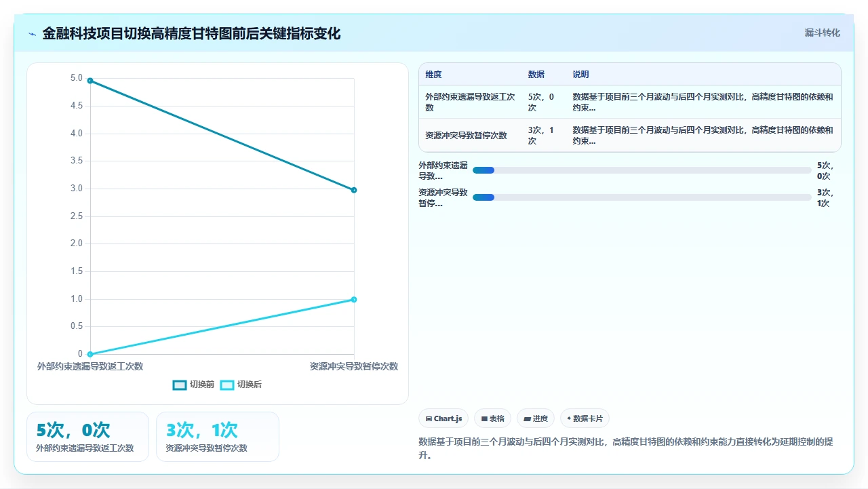Select the 外部约束遗漏导致返工次数 table cell
The height and width of the screenshot is (489, 868).
coord(471,102)
